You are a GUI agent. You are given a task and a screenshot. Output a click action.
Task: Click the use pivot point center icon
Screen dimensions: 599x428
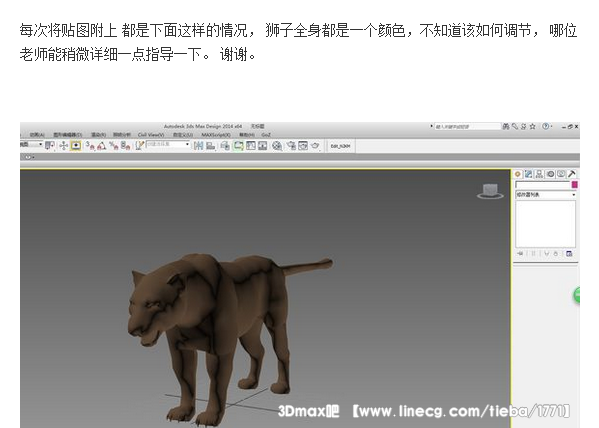click(x=50, y=146)
